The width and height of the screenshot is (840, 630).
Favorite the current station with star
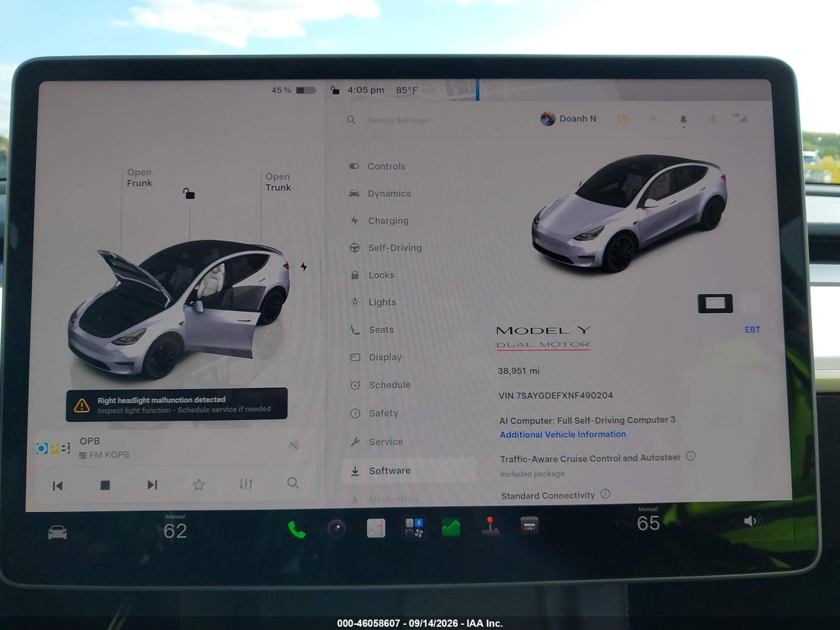click(199, 485)
